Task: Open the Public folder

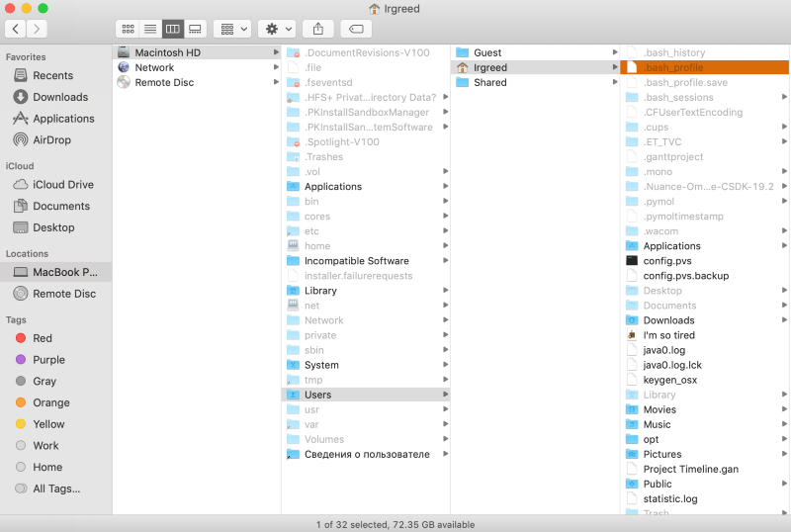Action: click(705, 485)
